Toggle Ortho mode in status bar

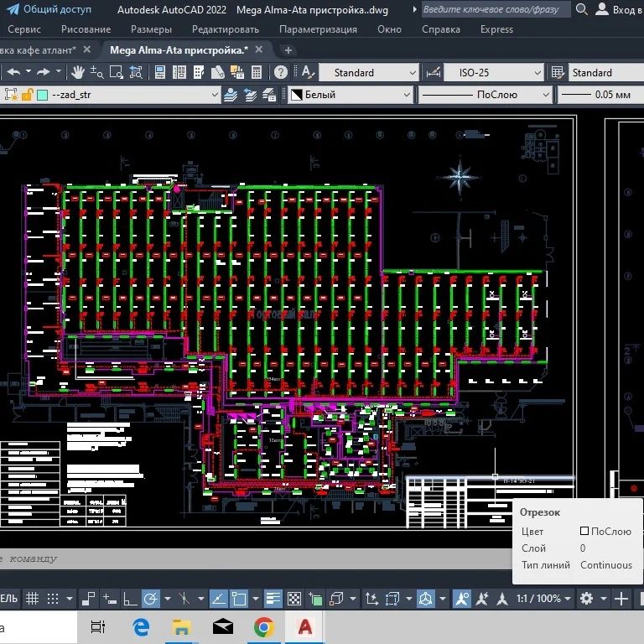[x=130, y=599]
